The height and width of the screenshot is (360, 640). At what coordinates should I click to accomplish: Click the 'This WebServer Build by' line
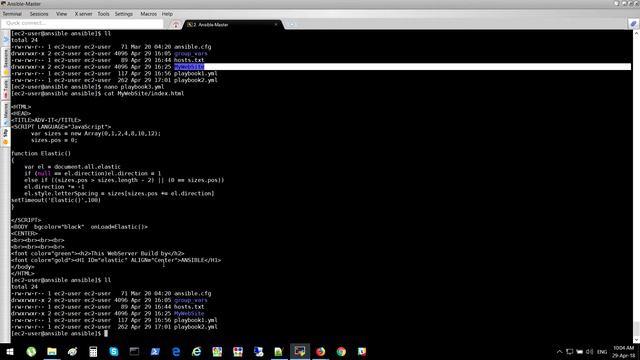(98, 253)
